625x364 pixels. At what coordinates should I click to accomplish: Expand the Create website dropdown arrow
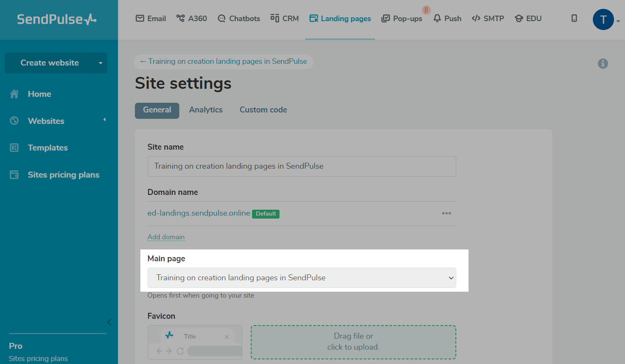pyautogui.click(x=101, y=63)
